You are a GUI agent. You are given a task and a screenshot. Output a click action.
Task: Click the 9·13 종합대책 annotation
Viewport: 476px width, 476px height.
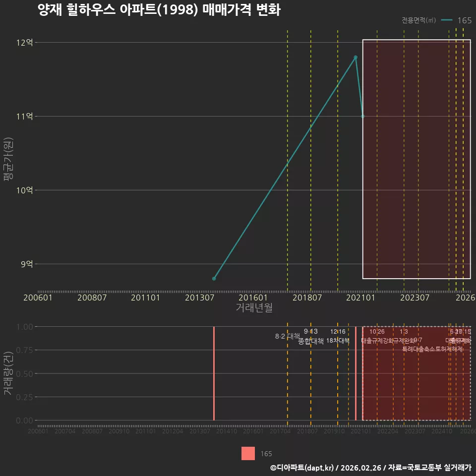pos(311,336)
